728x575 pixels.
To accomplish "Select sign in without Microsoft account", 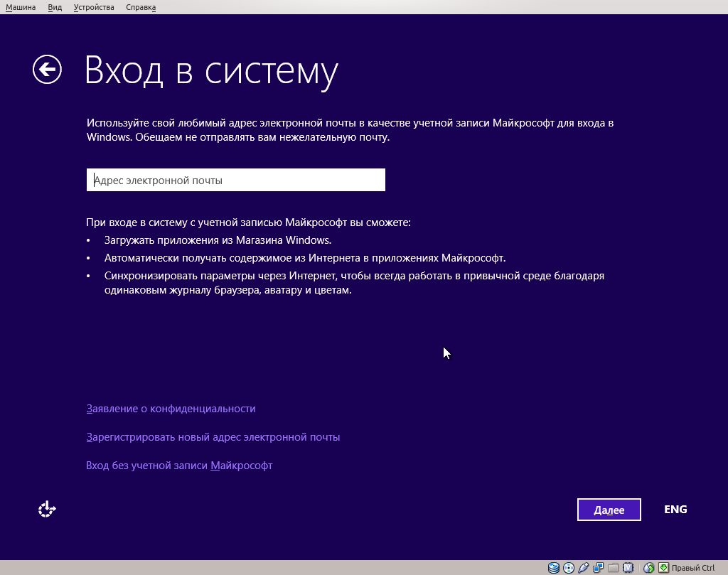I will tap(178, 466).
